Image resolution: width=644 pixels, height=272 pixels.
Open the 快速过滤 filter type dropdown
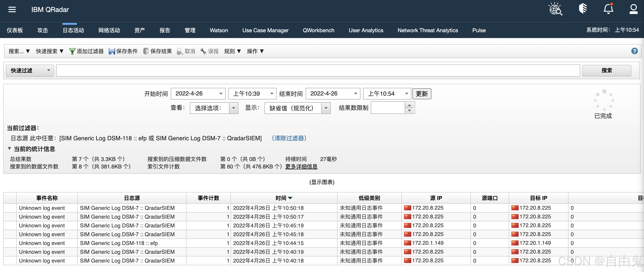(30, 71)
